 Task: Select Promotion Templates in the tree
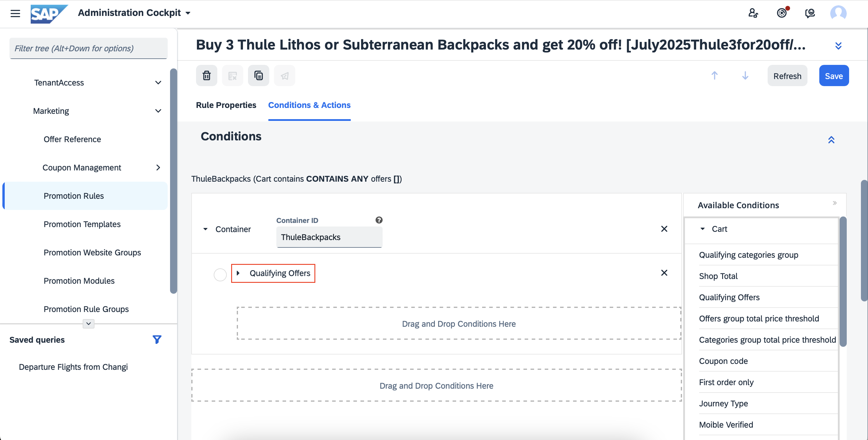click(x=82, y=224)
